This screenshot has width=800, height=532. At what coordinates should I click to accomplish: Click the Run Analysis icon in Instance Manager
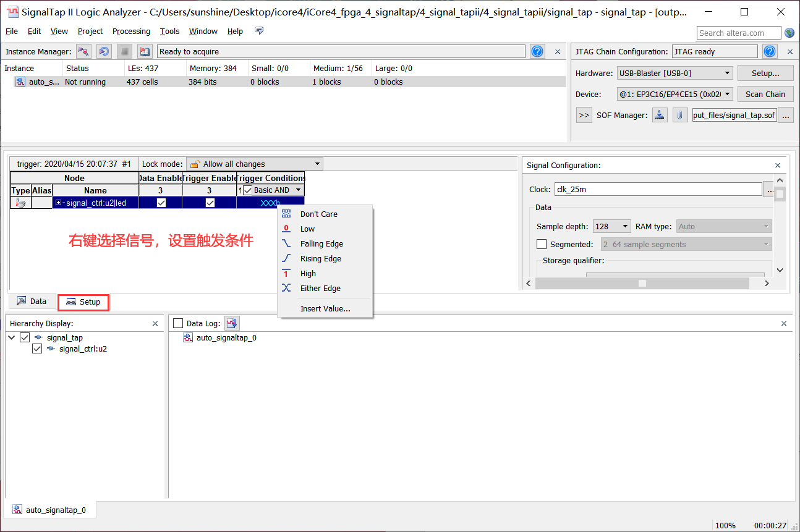pos(83,52)
